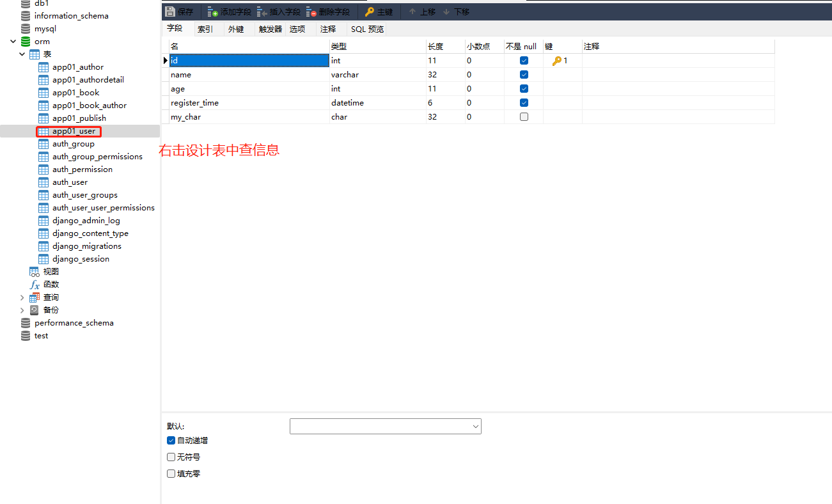The height and width of the screenshot is (504, 832).
Task: Select the mysql database icon
Action: [x=26, y=29]
